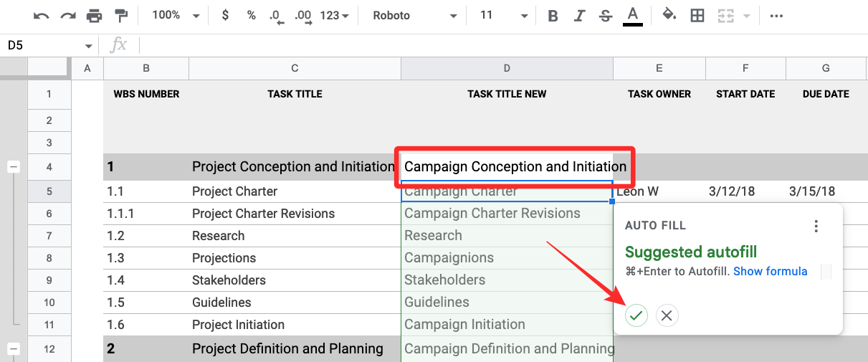Format as currency with dollar icon
Image resolution: width=868 pixels, height=362 pixels.
click(225, 15)
